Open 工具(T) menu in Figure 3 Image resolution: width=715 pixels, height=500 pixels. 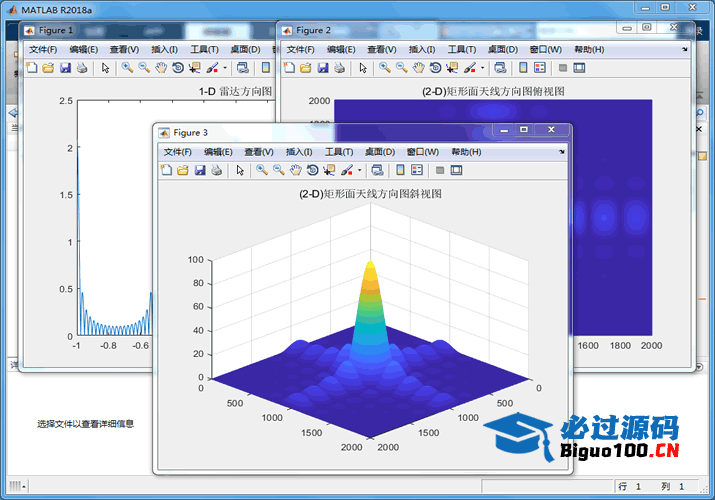[x=339, y=152]
